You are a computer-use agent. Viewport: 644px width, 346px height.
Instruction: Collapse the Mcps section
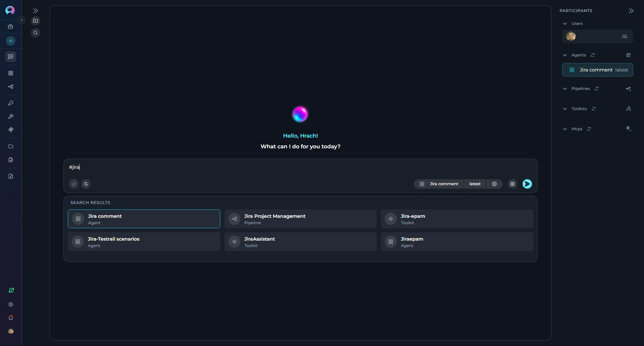[x=565, y=129]
